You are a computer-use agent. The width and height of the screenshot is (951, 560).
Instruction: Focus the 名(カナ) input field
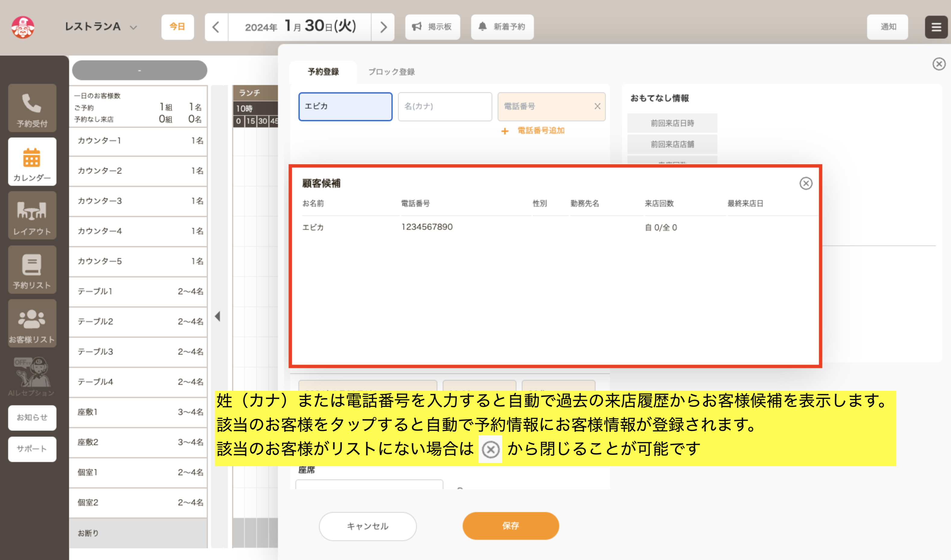(x=445, y=107)
